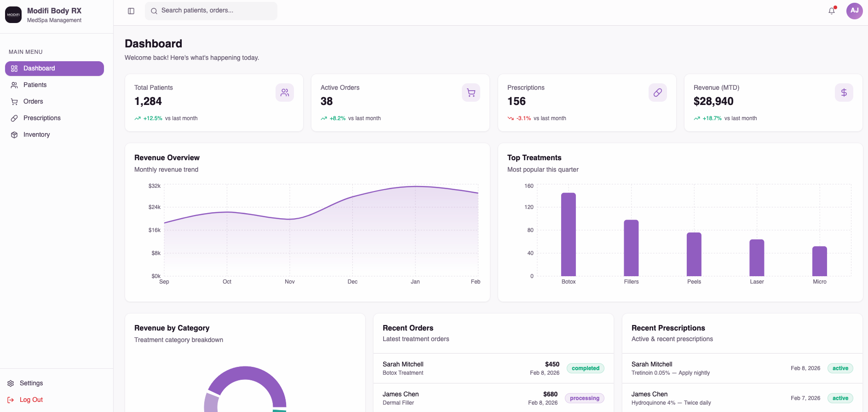Click the Modifi logo icon
Screen dimensions: 868x412
tap(13, 15)
